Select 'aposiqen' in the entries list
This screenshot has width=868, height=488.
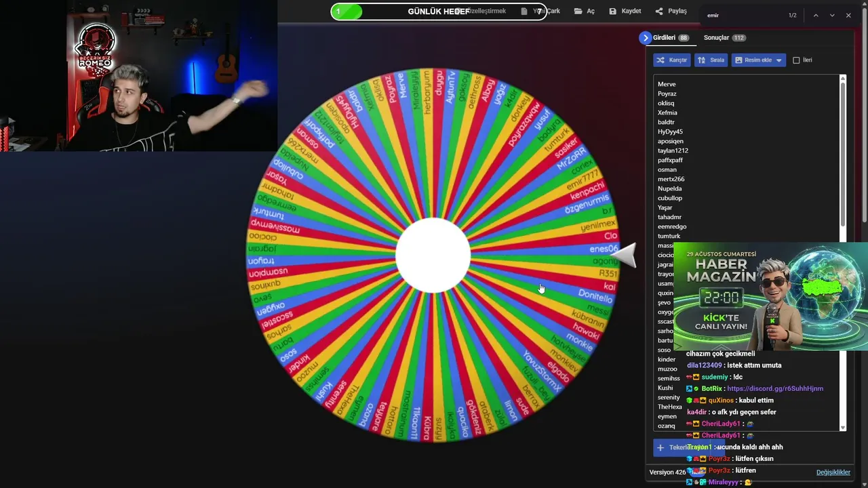671,142
